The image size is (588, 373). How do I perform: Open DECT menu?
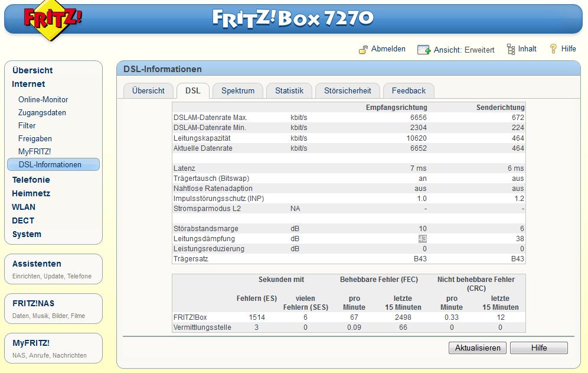23,220
